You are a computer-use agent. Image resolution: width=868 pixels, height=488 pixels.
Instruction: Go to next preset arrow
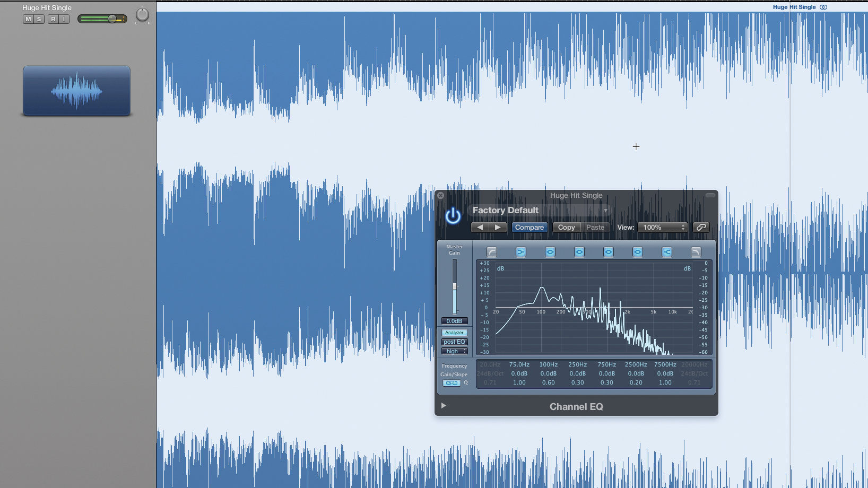pyautogui.click(x=498, y=227)
